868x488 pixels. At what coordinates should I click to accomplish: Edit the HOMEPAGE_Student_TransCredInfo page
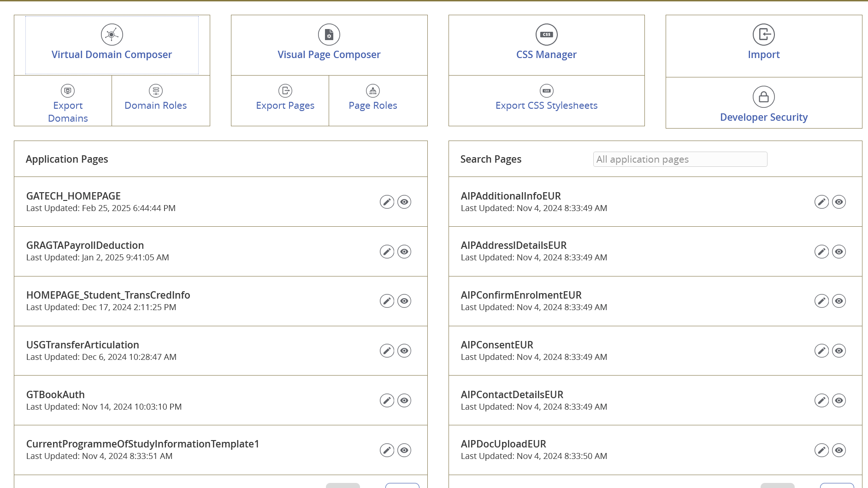387,301
